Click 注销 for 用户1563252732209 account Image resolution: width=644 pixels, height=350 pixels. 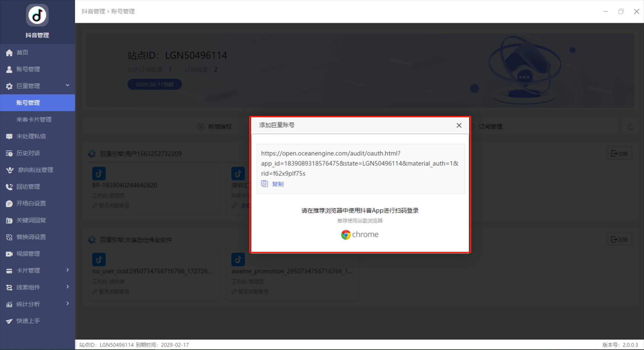tap(619, 154)
